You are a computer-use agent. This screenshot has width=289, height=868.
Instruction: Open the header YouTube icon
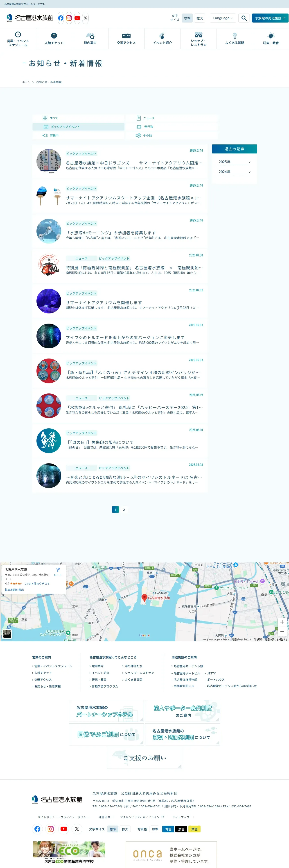click(77, 18)
